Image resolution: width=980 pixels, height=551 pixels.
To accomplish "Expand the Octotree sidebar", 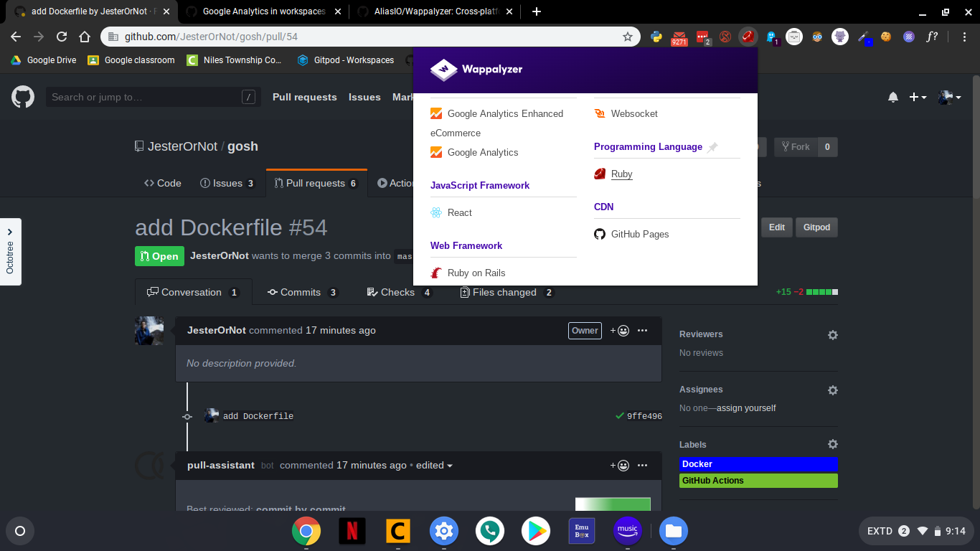I will point(10,251).
